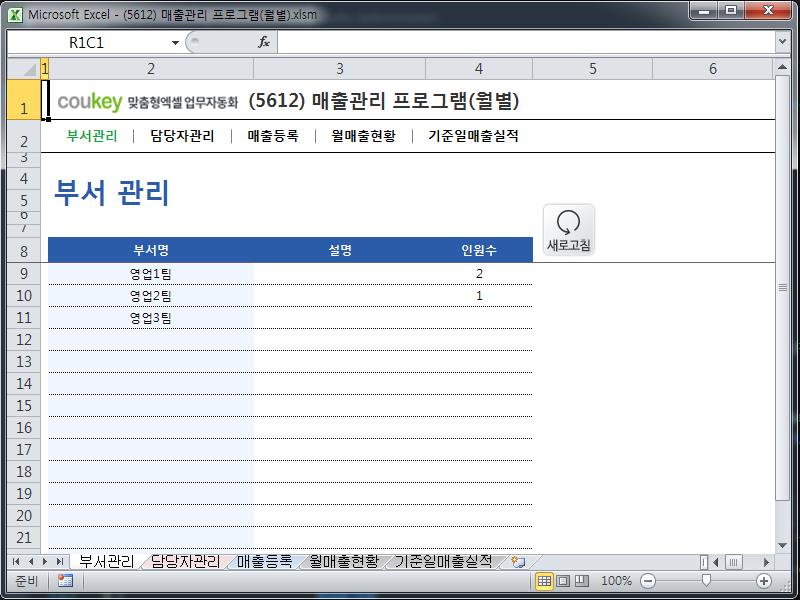Jump to first sheet tab arrow
Image resolution: width=800 pixels, height=600 pixels.
[x=16, y=562]
